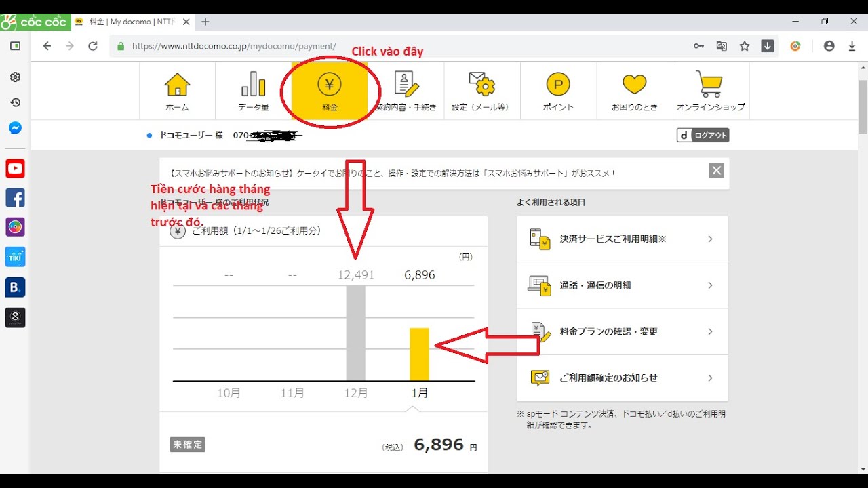Open the black S sidebar shortcut

click(15, 317)
